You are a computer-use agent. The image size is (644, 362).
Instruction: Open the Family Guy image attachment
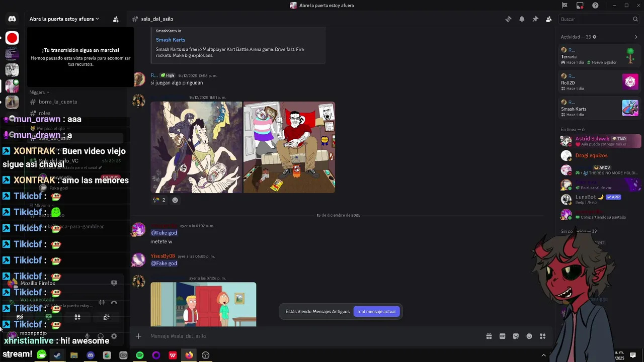click(x=203, y=304)
